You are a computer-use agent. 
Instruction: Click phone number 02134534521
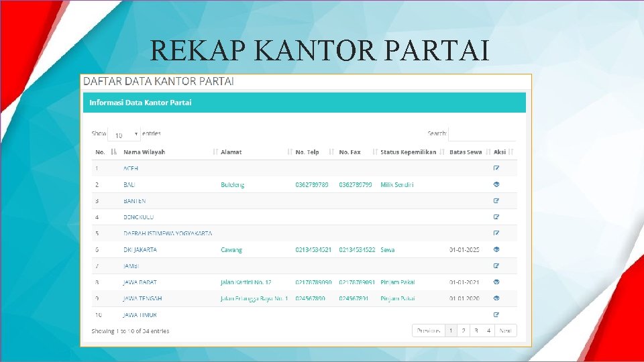313,249
